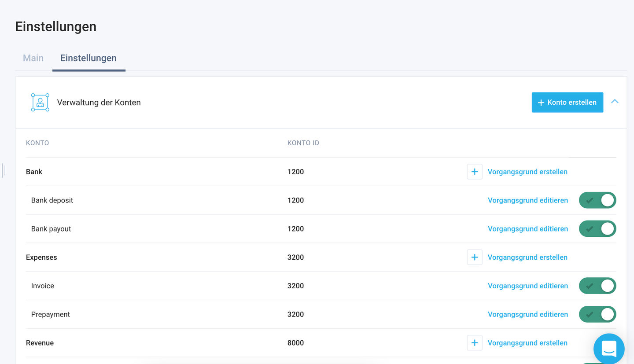
Task: Select the Einstellungen tab
Action: point(88,58)
